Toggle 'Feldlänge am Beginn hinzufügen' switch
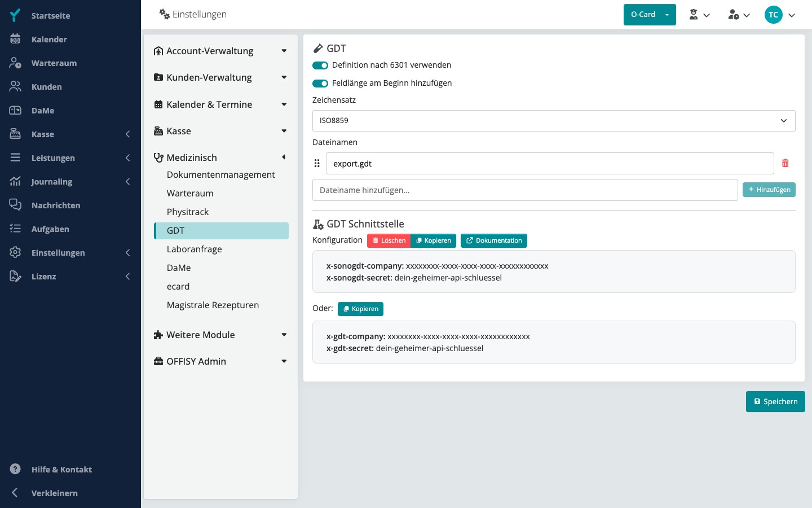The height and width of the screenshot is (508, 812). pos(320,84)
